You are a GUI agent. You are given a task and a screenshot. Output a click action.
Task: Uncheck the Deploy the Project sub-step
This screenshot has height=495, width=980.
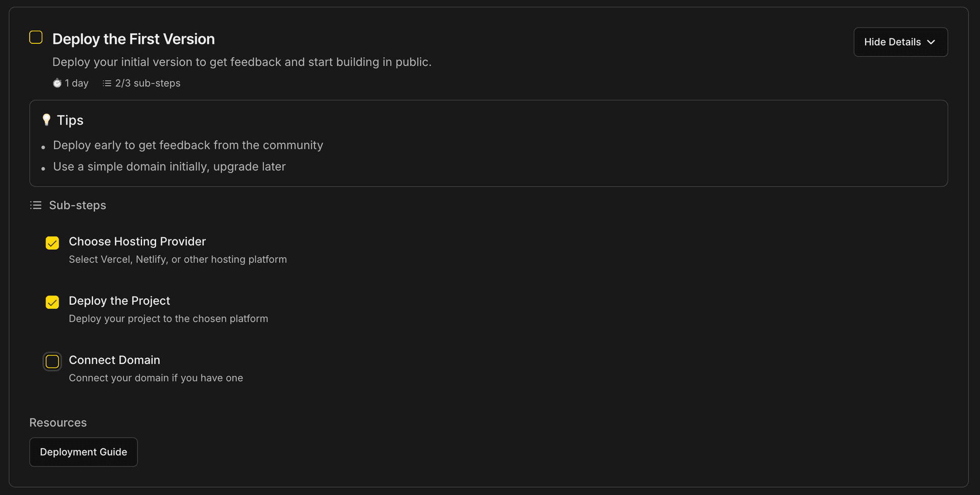(52, 302)
